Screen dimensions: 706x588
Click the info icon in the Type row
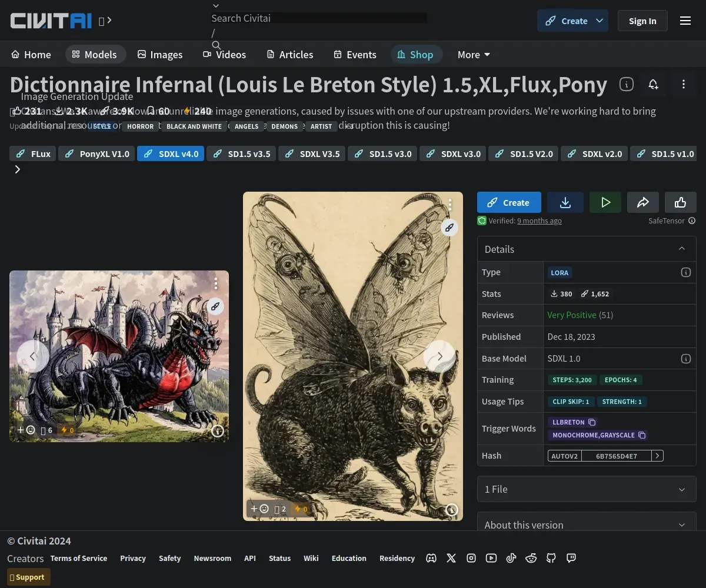[x=685, y=272]
